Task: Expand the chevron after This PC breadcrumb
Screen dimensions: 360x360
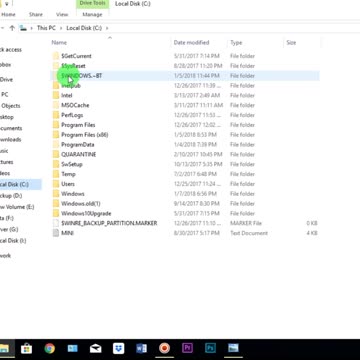Action: (61, 28)
